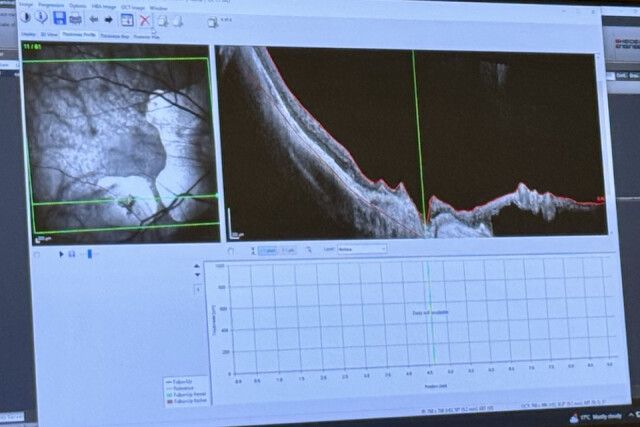This screenshot has width=640, height=427.
Task: Click the blue slider below fundus image
Action: click(88, 254)
